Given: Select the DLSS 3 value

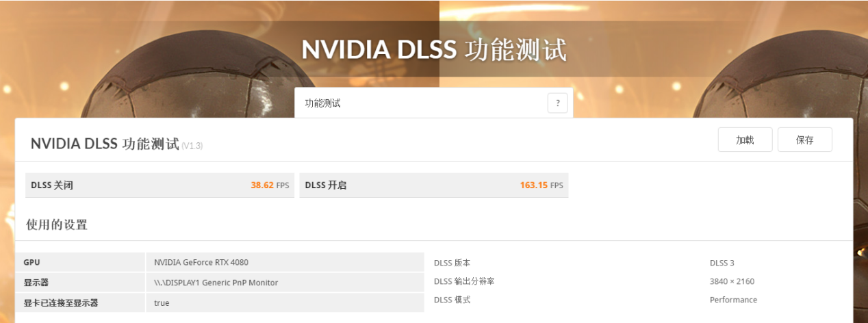Looking at the screenshot, I should (x=722, y=263).
